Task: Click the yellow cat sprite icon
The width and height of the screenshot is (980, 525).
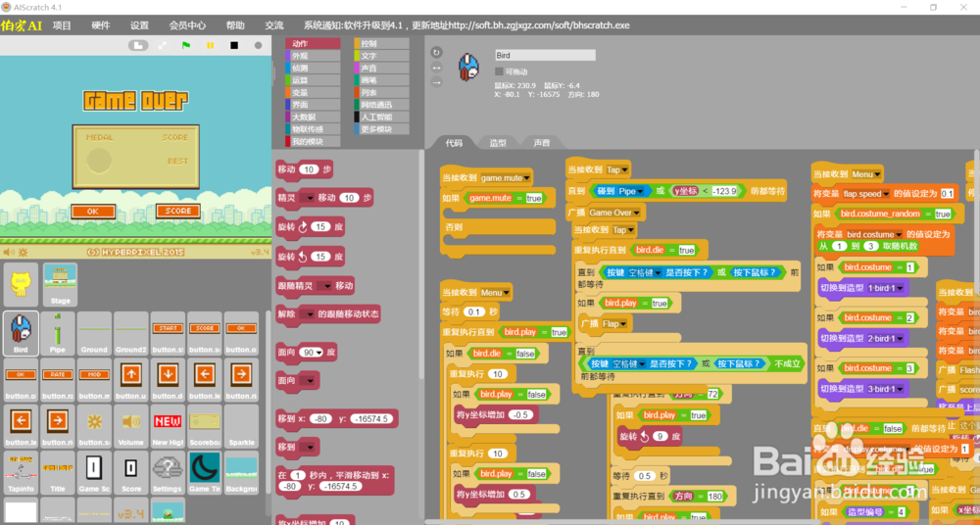Action: 21,284
